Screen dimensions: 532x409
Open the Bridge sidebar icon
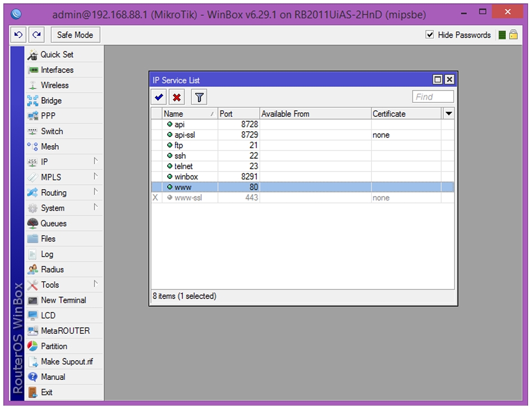33,100
